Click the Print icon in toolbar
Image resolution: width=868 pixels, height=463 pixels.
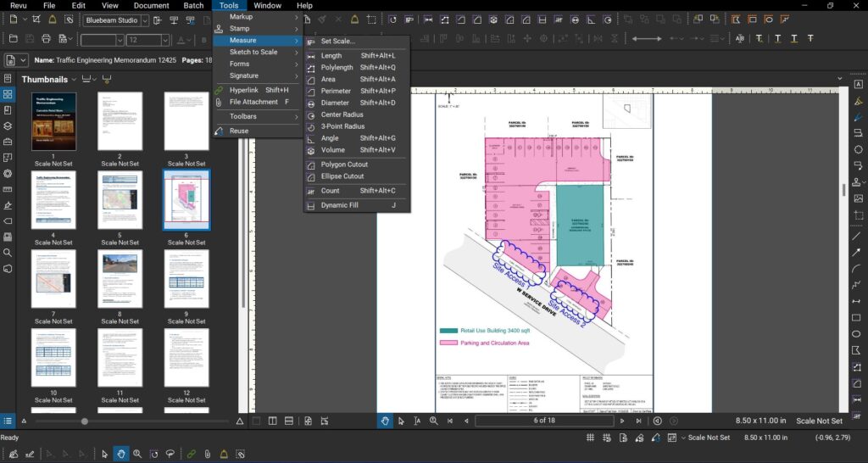[46, 39]
